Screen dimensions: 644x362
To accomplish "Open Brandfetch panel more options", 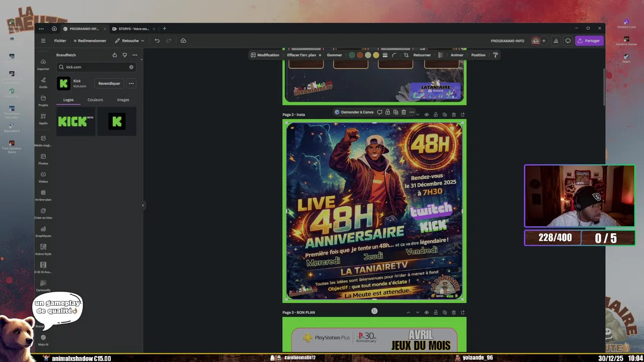I will coord(134,55).
